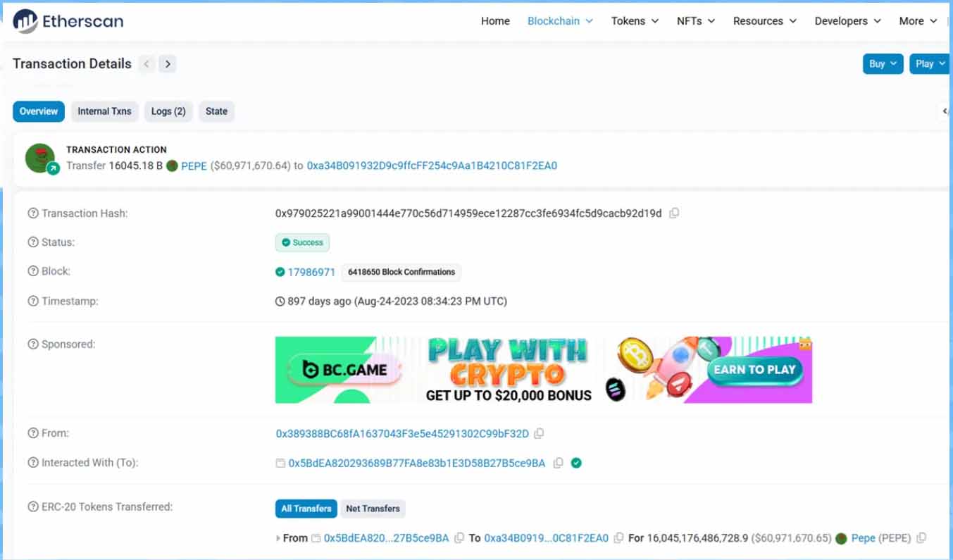Viewport: 953px width, 560px height.
Task: Click the Transaction Details heading
Action: pyautogui.click(x=72, y=64)
